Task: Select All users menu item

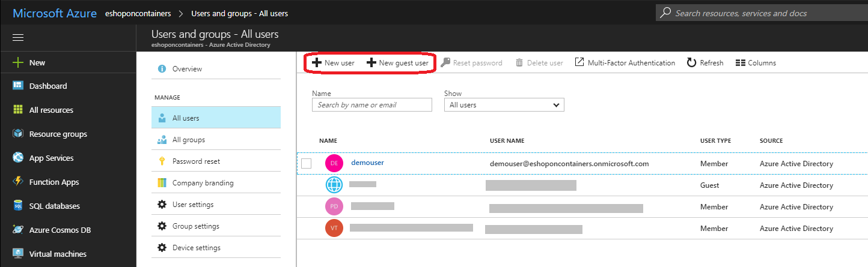Action: click(216, 118)
